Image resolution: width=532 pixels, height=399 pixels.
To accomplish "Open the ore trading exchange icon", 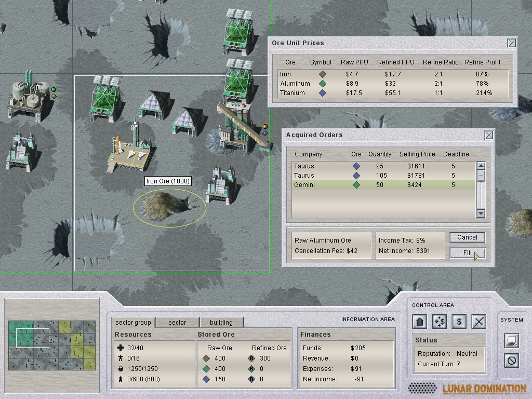I will tap(440, 322).
